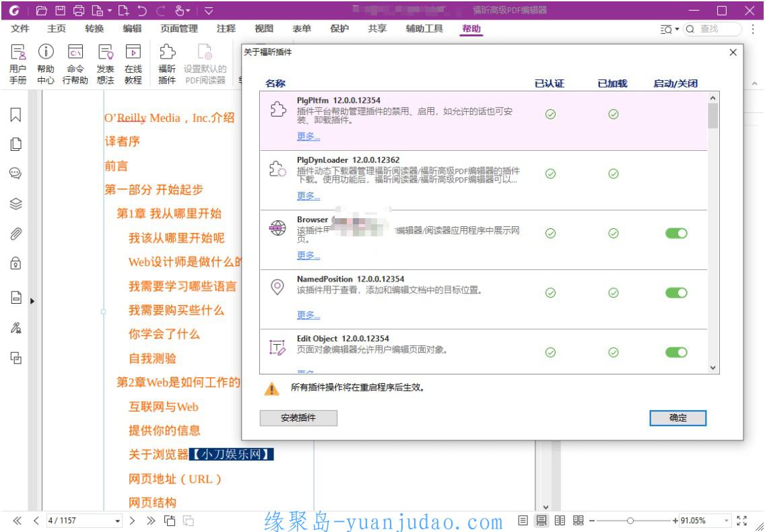The height and width of the screenshot is (532, 765).
Task: Click the 安装插件 button
Action: pos(298,418)
